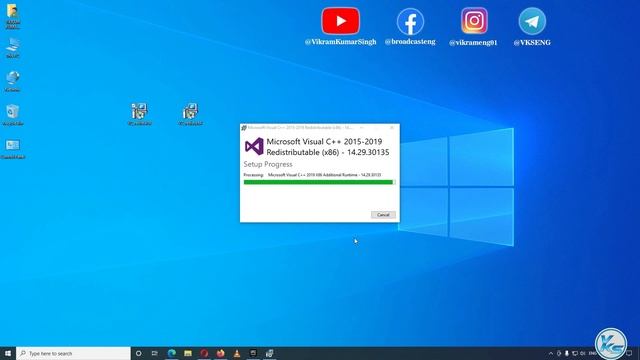Image resolution: width=640 pixels, height=360 pixels.
Task: Open Task View on the taskbar
Action: coord(155,353)
